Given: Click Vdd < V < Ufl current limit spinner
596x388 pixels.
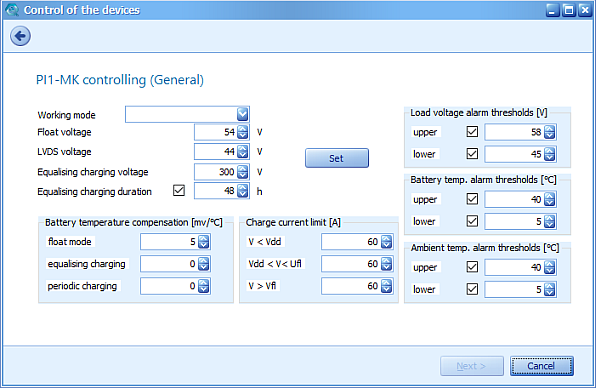Looking at the screenshot, I should 387,264.
